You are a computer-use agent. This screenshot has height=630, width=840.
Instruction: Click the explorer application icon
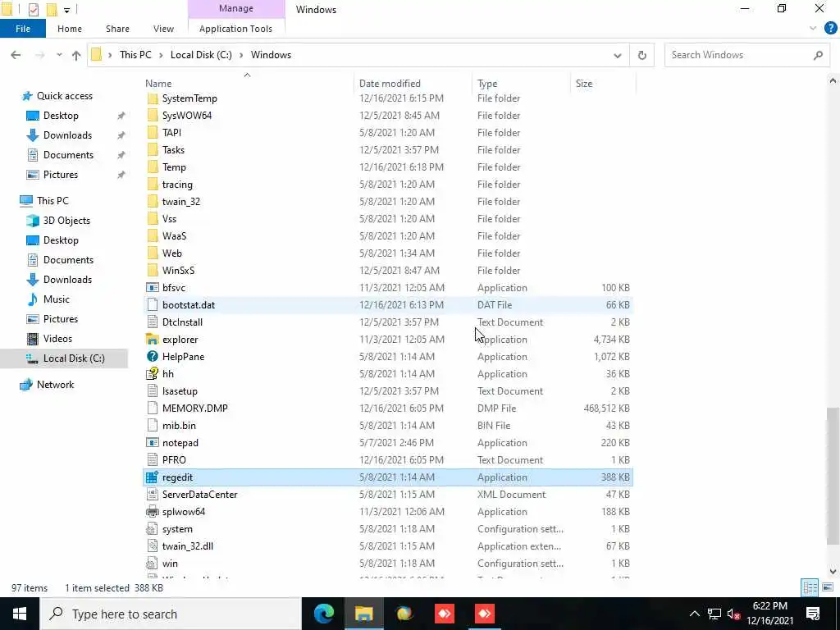[x=153, y=340]
